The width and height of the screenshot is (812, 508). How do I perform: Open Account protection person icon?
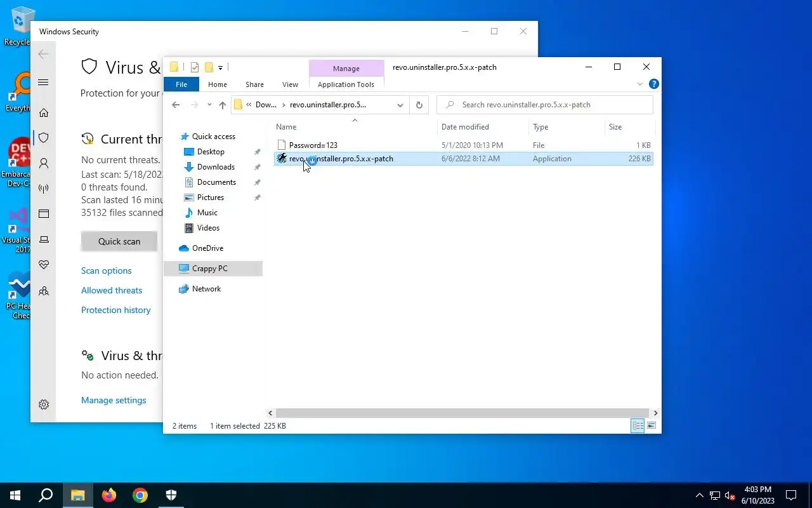click(44, 163)
